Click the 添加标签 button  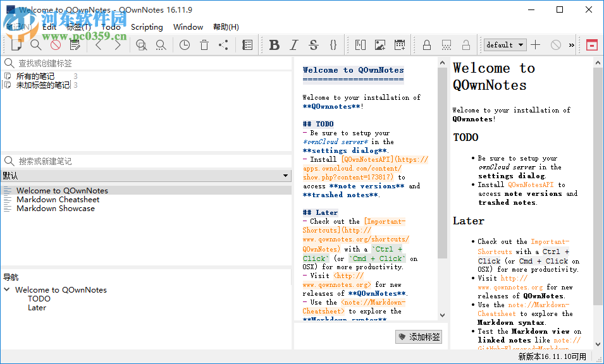click(x=419, y=337)
